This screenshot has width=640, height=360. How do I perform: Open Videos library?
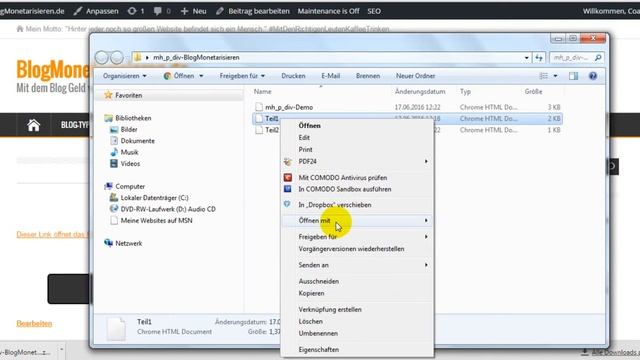point(130,164)
